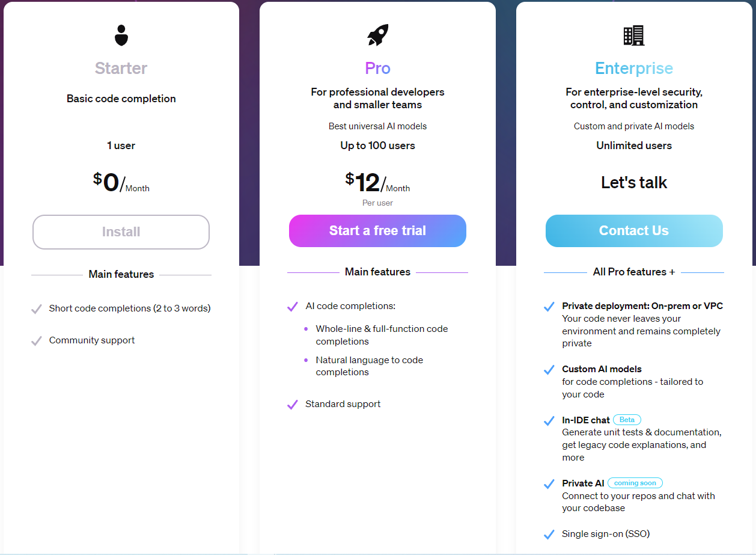
Task: Click the Starter plan title
Action: (121, 69)
